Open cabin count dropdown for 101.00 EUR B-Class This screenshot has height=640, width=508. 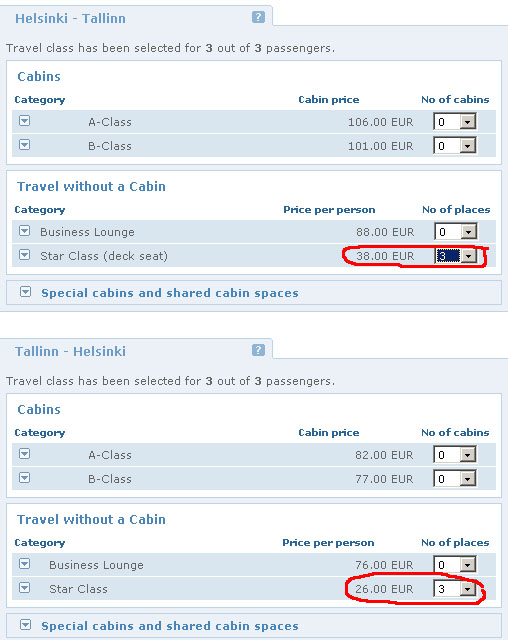pos(455,146)
